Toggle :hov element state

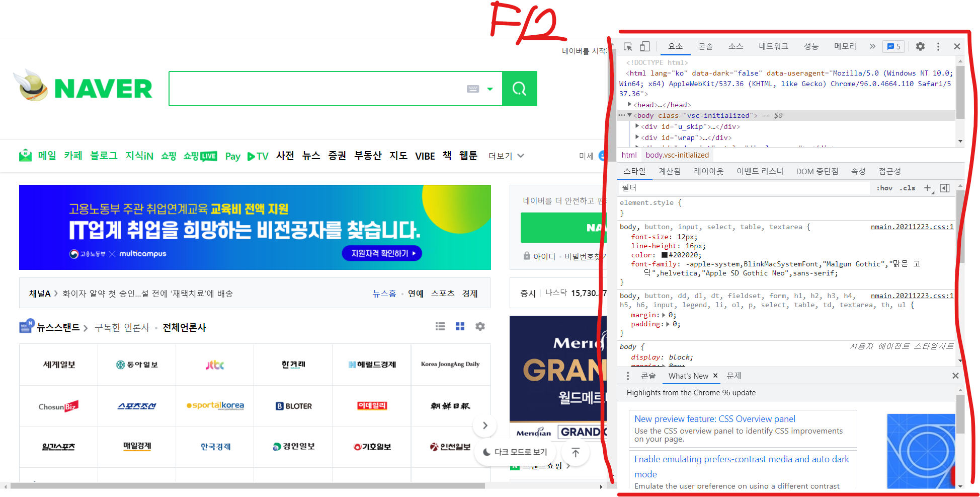pos(884,188)
